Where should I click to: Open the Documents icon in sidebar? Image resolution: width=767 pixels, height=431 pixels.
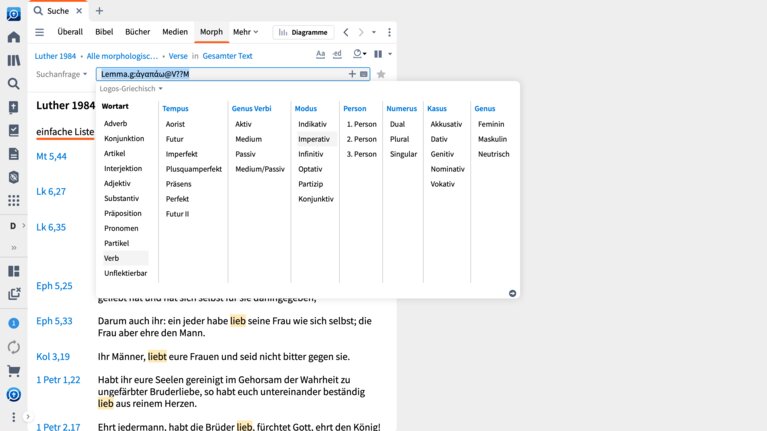pos(14,154)
